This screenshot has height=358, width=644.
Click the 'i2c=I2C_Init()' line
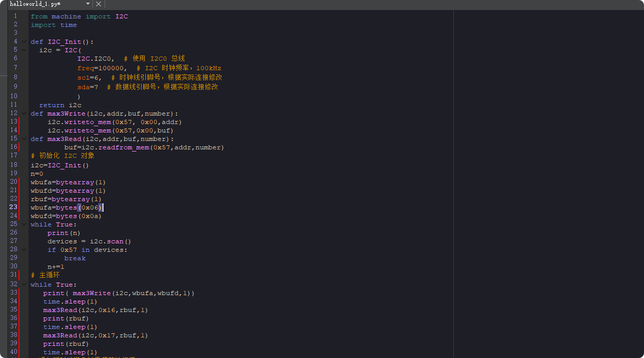(60, 165)
